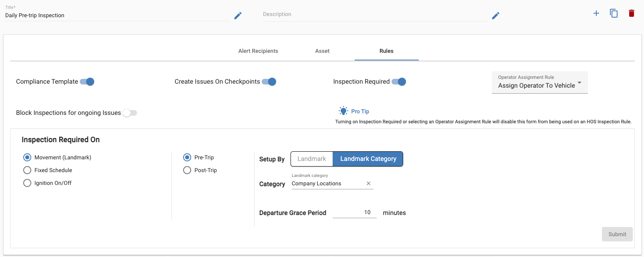Add a new form with the plus icon

596,13
